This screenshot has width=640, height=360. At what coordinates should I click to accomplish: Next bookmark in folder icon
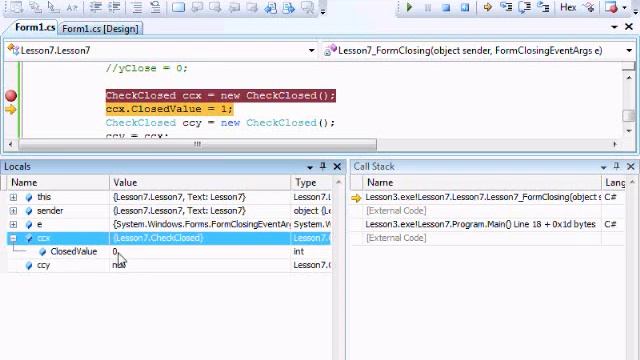point(252,7)
